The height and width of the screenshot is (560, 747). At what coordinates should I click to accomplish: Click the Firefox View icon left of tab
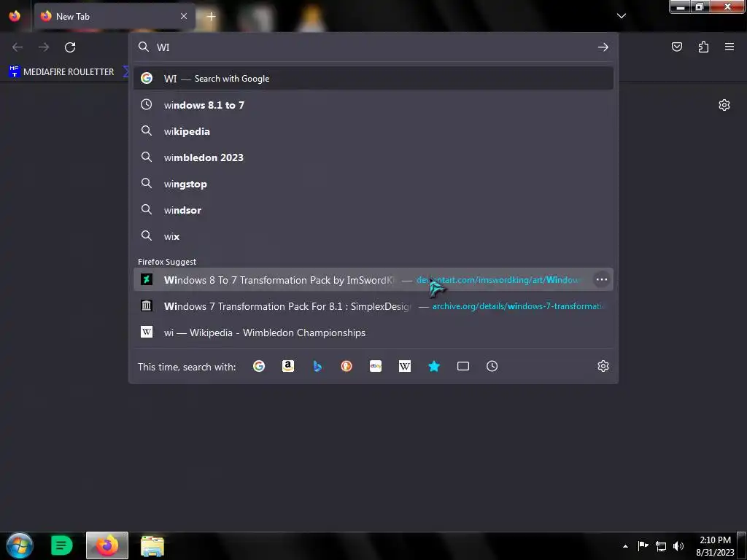pyautogui.click(x=15, y=16)
